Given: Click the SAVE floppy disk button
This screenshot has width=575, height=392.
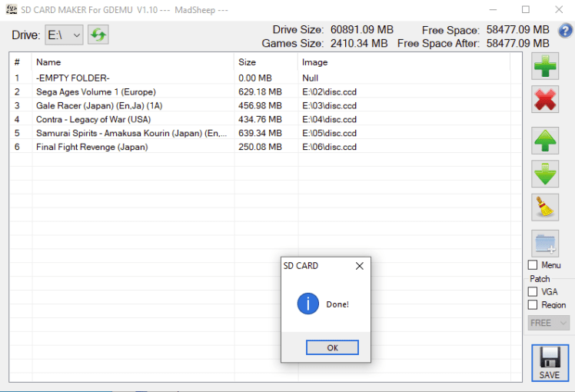Looking at the screenshot, I should pos(550,363).
